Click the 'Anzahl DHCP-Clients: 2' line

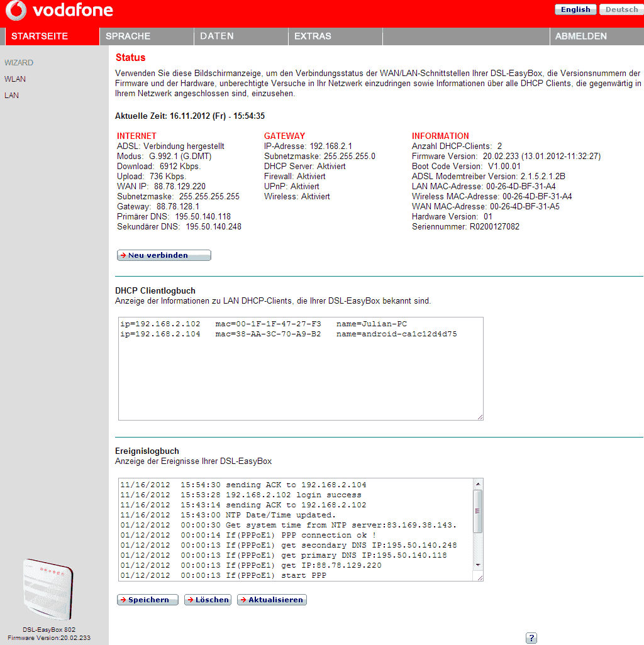pos(457,146)
